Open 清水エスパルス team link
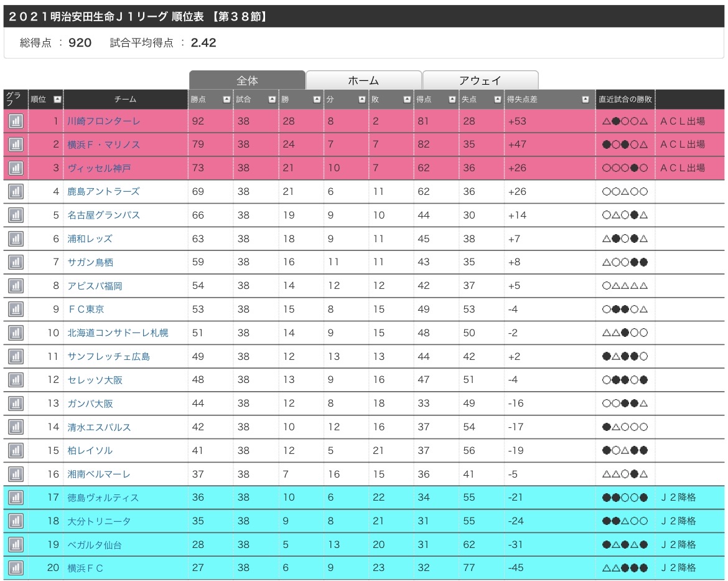The width and height of the screenshot is (728, 581). (99, 427)
